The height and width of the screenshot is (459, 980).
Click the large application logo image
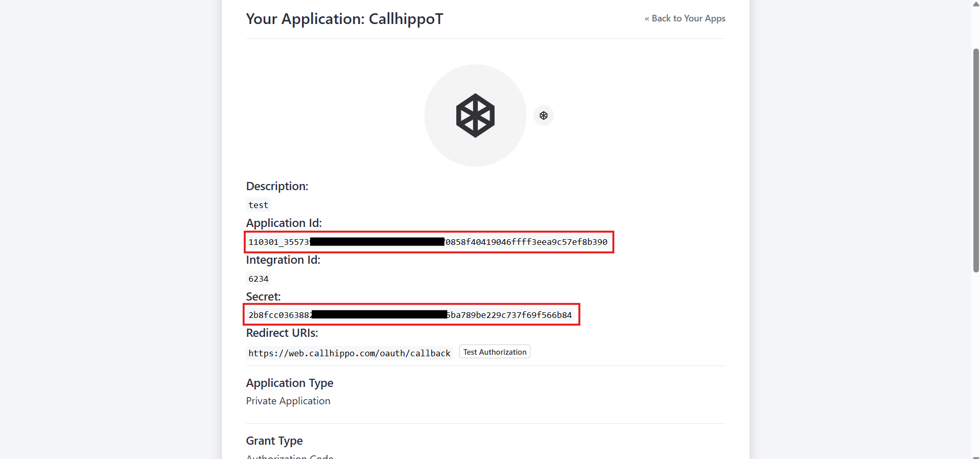click(x=475, y=116)
